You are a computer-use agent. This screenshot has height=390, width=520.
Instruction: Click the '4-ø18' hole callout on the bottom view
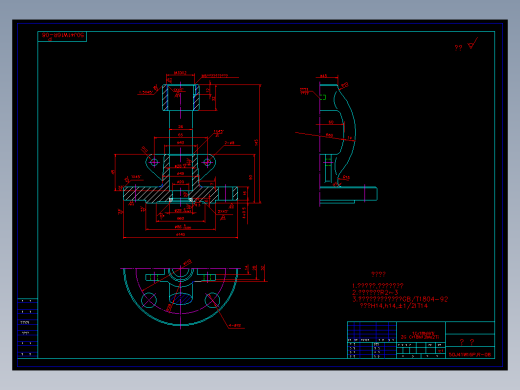(x=235, y=326)
